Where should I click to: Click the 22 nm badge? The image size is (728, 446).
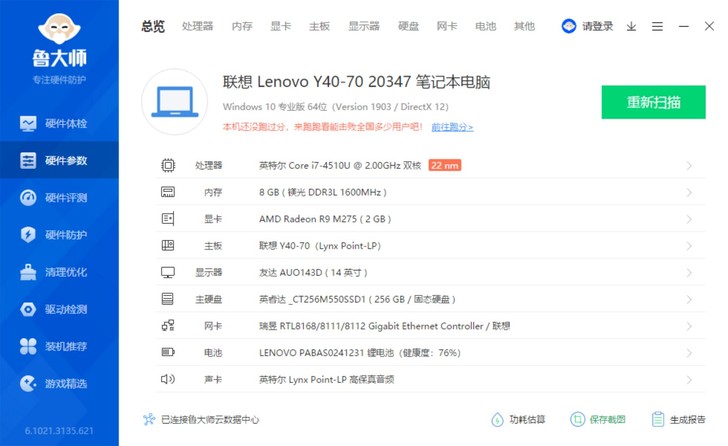[x=445, y=165]
